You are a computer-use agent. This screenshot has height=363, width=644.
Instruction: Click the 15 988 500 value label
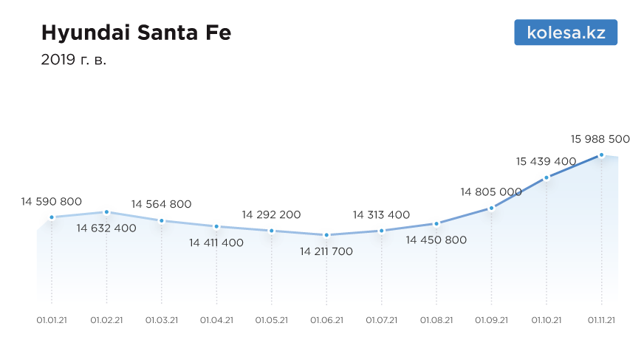click(600, 139)
